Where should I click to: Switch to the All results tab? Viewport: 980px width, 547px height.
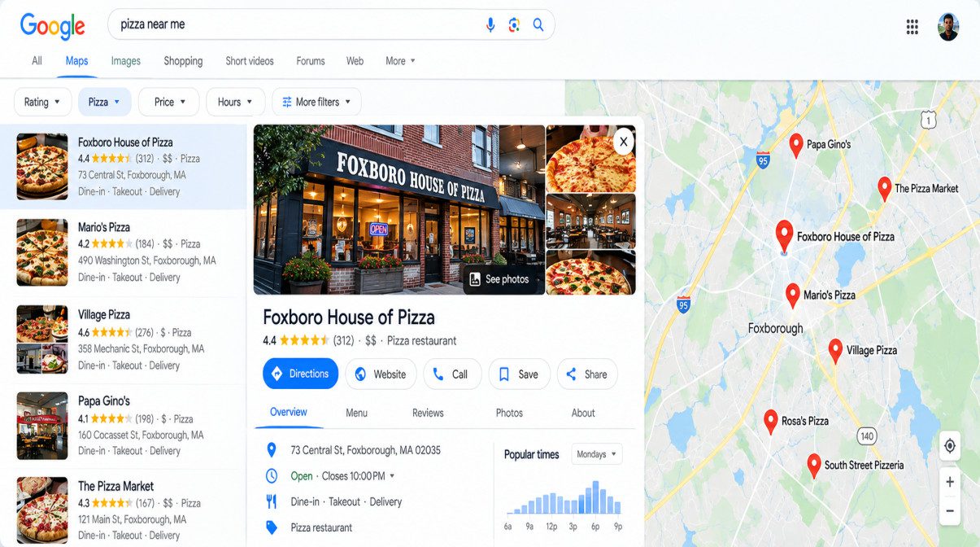tap(37, 61)
